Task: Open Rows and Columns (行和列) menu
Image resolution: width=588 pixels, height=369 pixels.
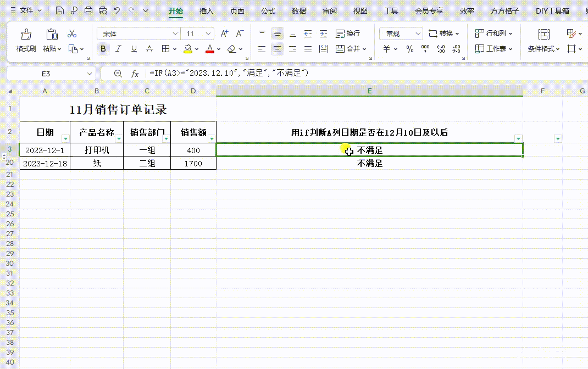Action: click(493, 33)
